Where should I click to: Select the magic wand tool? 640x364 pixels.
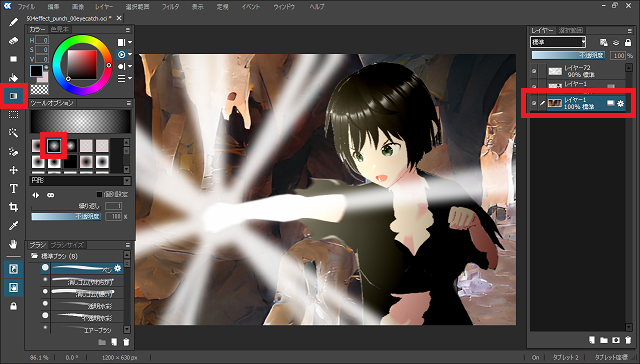click(13, 133)
